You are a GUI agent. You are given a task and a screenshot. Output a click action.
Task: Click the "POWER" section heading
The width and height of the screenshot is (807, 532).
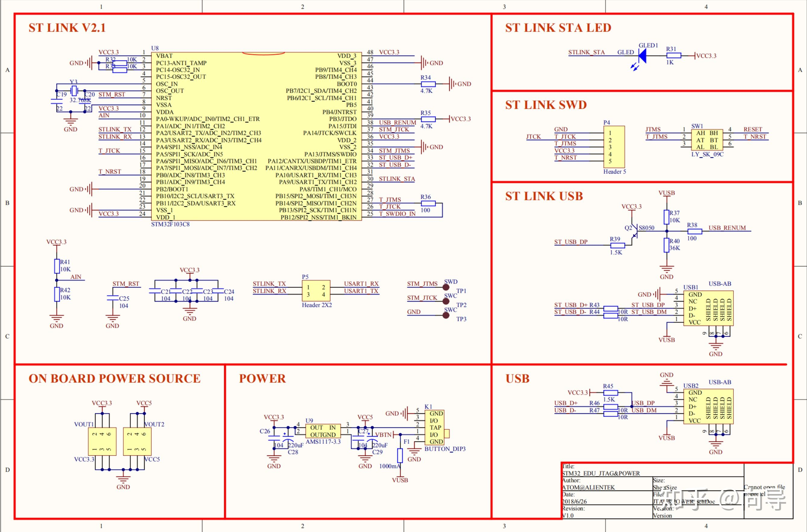coord(262,379)
